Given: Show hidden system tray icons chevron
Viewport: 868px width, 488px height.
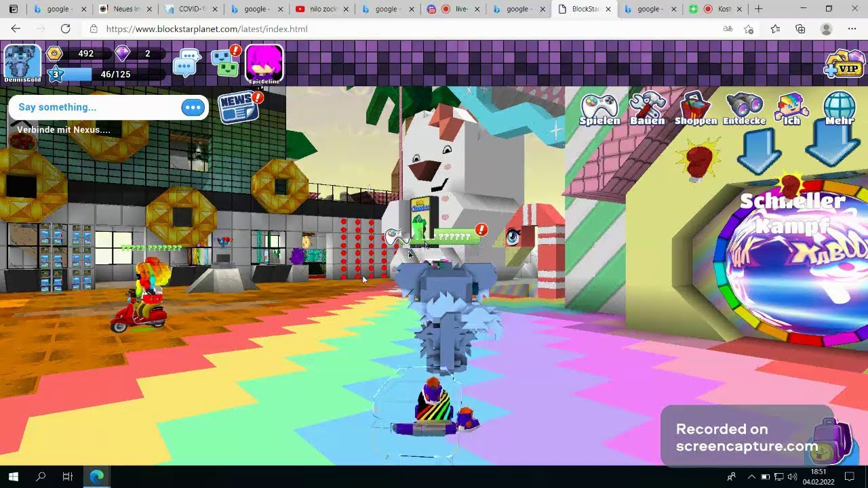Looking at the screenshot, I should click(x=751, y=476).
